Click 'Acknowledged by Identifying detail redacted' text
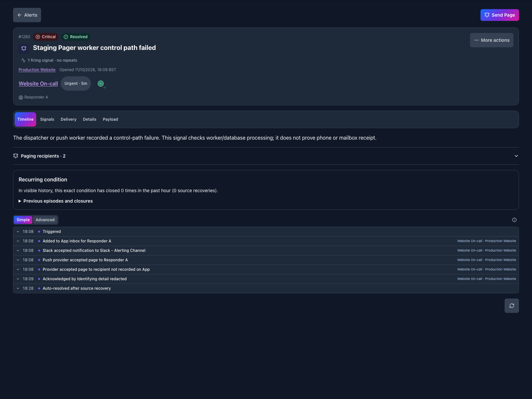 coord(85,279)
